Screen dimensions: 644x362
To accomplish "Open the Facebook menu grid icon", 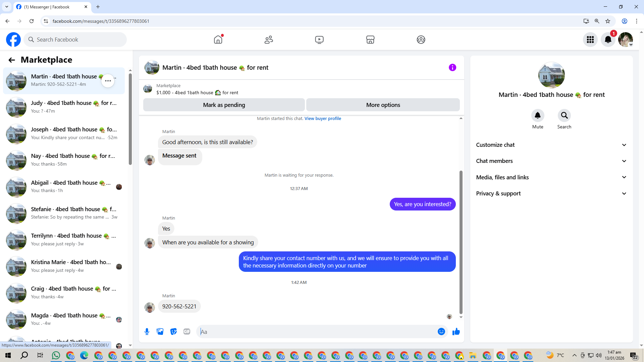I will pos(590,40).
